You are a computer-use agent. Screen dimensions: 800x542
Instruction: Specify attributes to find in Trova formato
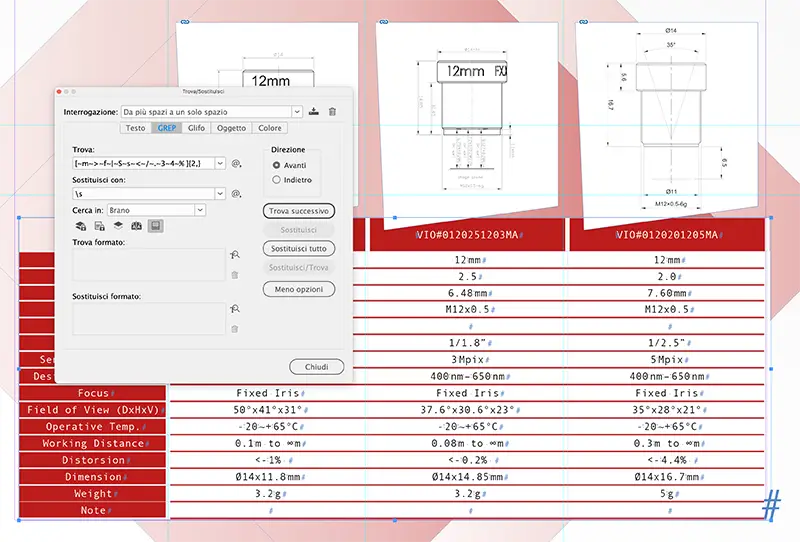pos(234,256)
